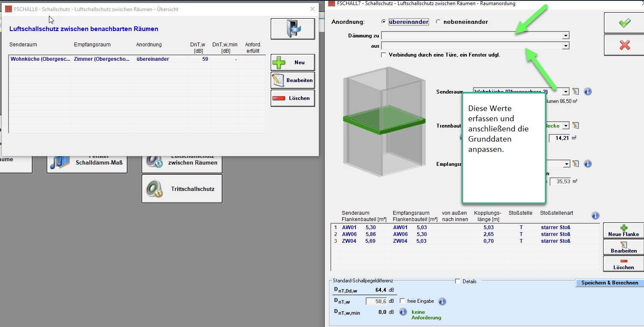Viewport: 644px width, 327px height.
Task: Add a flank with Neue Flanke button
Action: [624, 231]
